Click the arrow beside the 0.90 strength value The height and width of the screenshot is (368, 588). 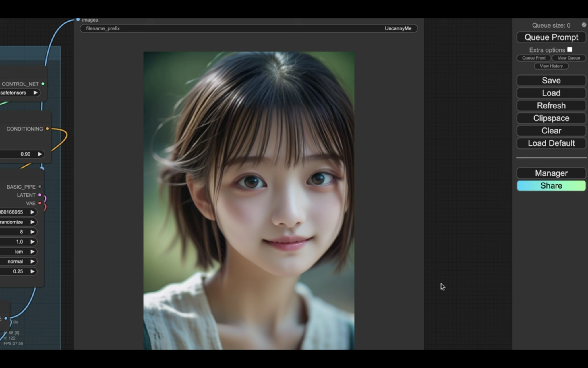40,154
